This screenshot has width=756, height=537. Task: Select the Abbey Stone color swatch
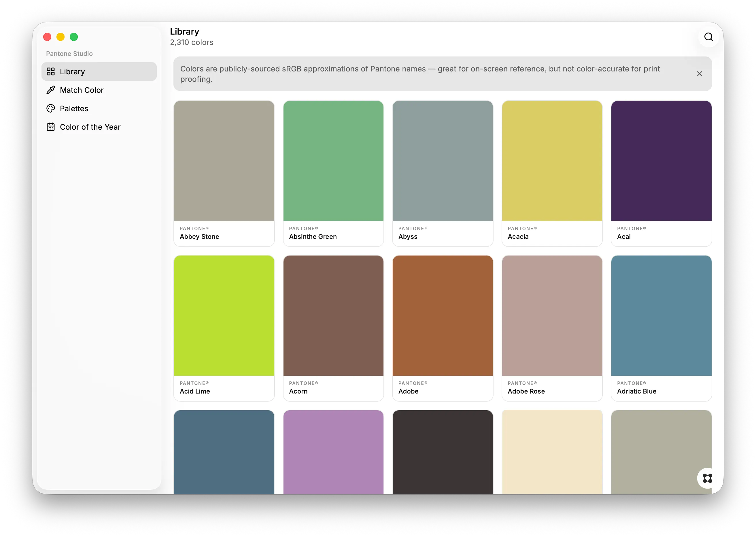pyautogui.click(x=224, y=161)
